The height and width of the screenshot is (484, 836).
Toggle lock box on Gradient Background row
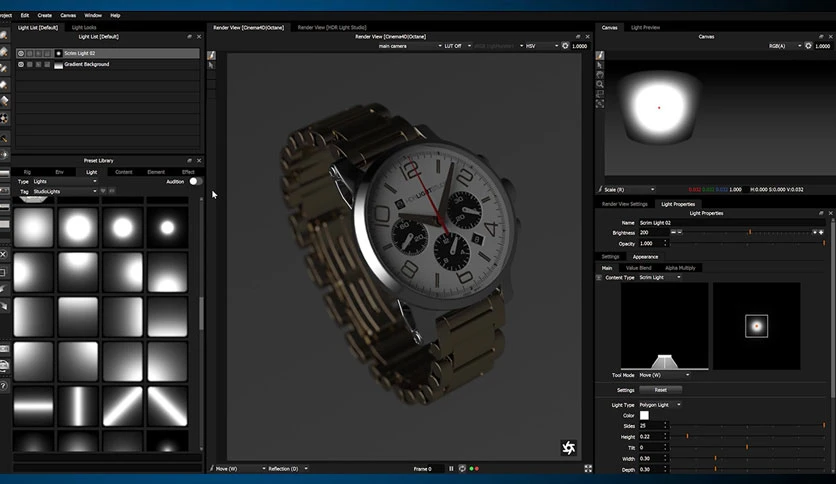click(x=38, y=64)
